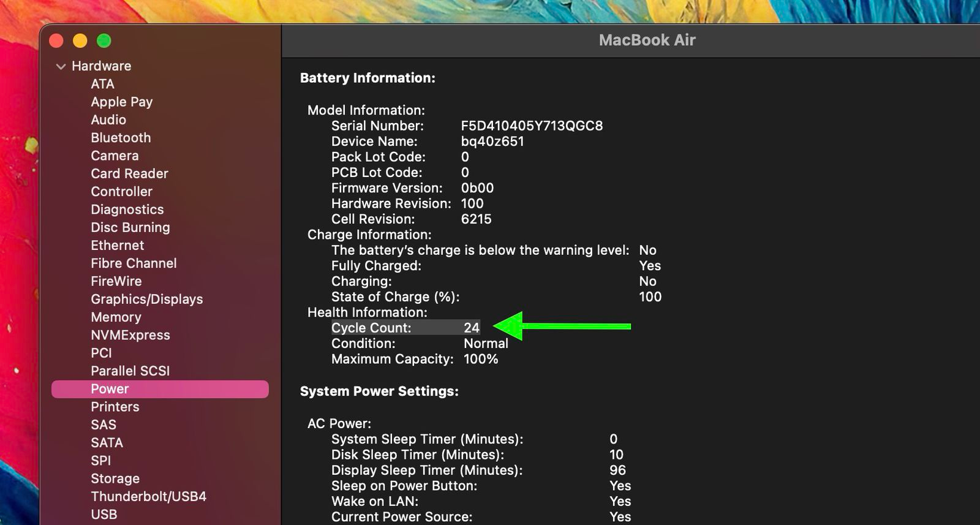
Task: Open the Memory entry
Action: tap(116, 317)
